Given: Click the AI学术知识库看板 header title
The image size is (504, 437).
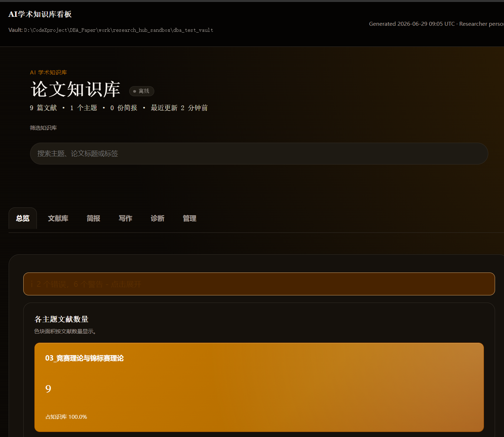Looking at the screenshot, I should point(40,14).
